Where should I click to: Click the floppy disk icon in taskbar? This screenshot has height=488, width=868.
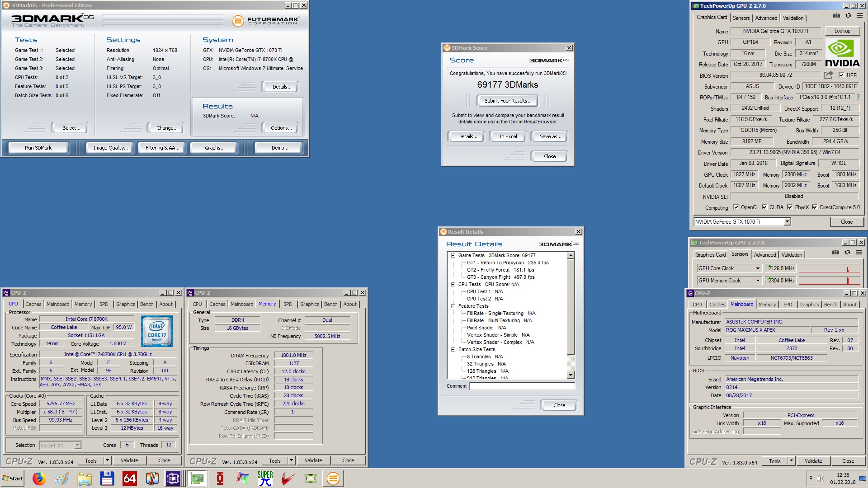107,478
